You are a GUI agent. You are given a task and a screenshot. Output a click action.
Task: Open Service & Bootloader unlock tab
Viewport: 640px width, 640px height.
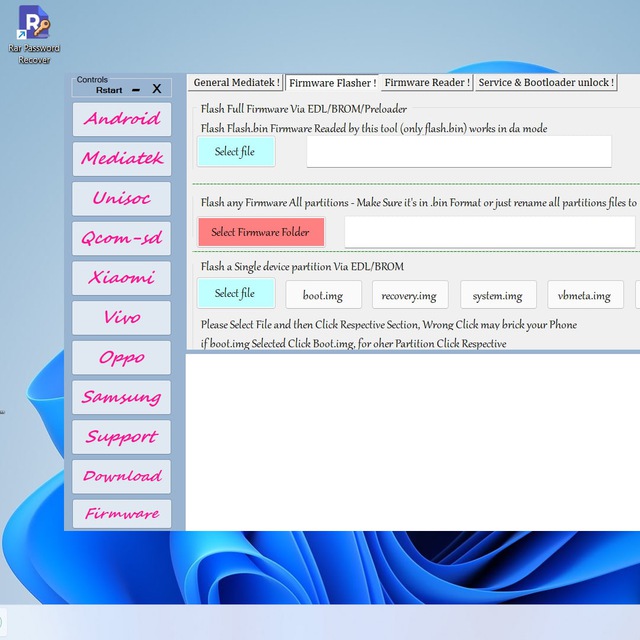(546, 82)
